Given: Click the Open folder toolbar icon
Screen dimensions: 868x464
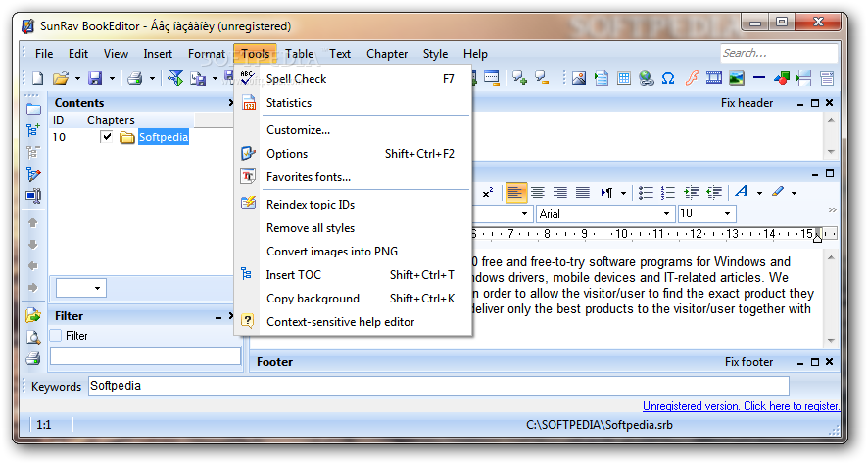Looking at the screenshot, I should click(x=61, y=78).
